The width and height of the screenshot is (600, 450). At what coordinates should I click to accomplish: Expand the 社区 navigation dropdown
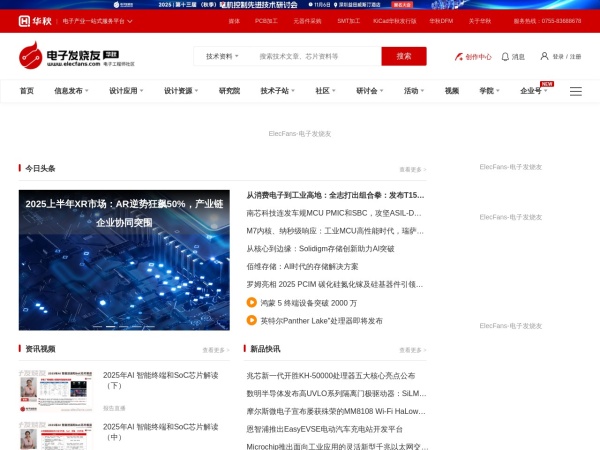[325, 91]
